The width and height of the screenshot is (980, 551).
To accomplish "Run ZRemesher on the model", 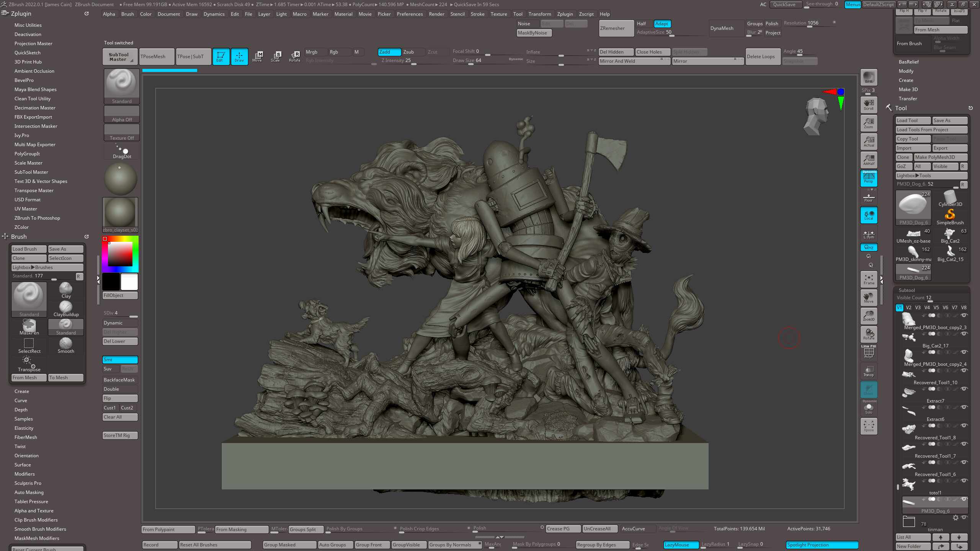I will pyautogui.click(x=616, y=28).
